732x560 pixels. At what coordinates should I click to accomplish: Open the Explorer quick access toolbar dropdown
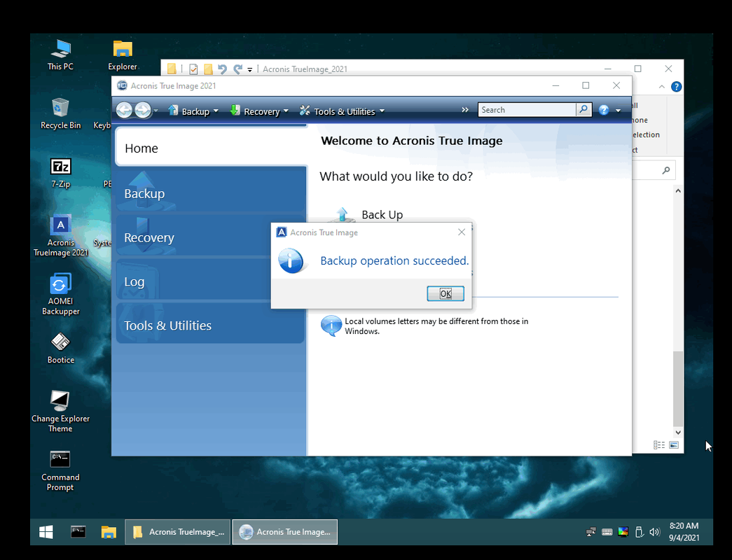pyautogui.click(x=250, y=70)
